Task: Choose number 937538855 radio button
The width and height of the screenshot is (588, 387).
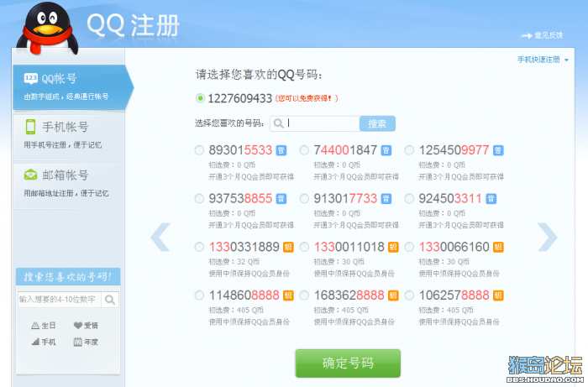Action: (199, 199)
